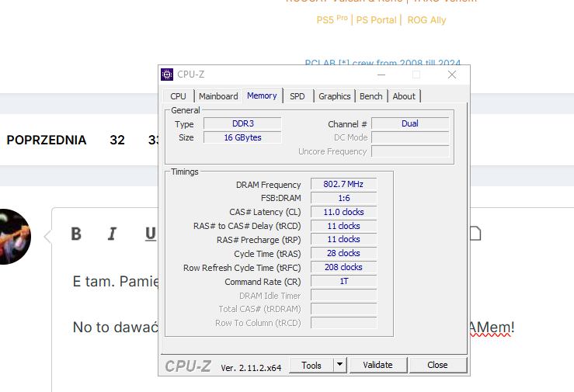
Task: Click the Validate button
Action: [x=377, y=365]
